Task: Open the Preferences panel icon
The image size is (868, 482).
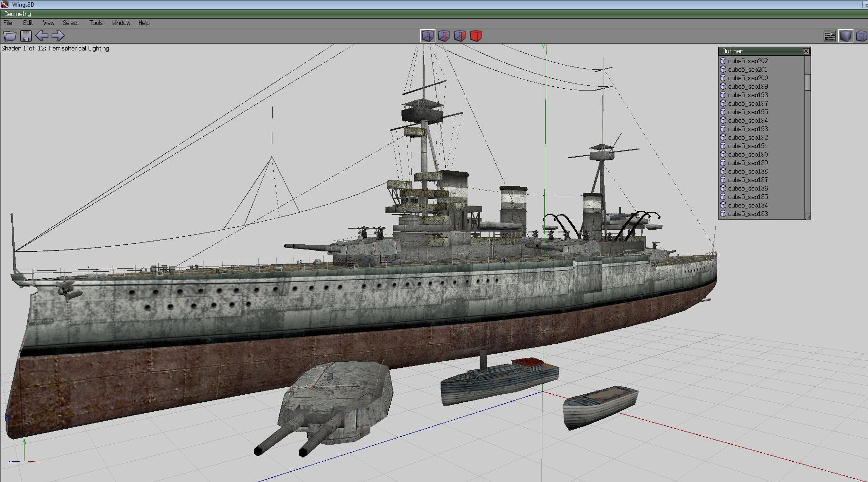Action: [830, 36]
